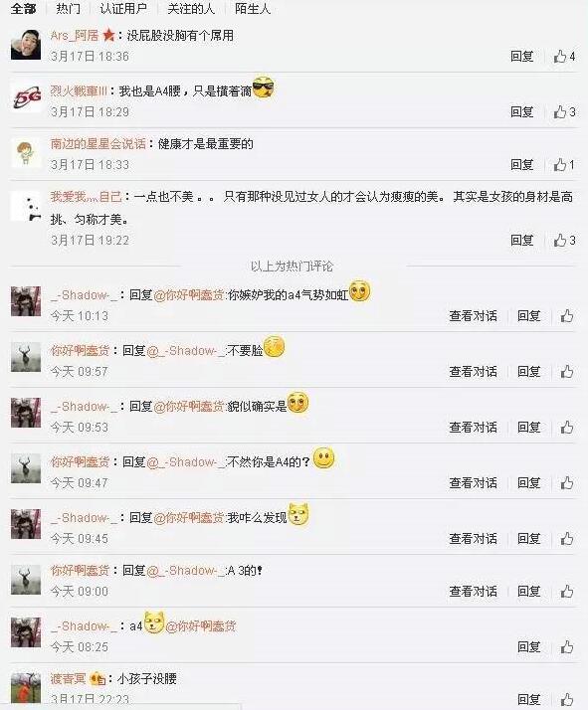Open the @你好啊蠢货 mention in 08:25 comment
This screenshot has height=710, width=588.
pyautogui.click(x=201, y=626)
